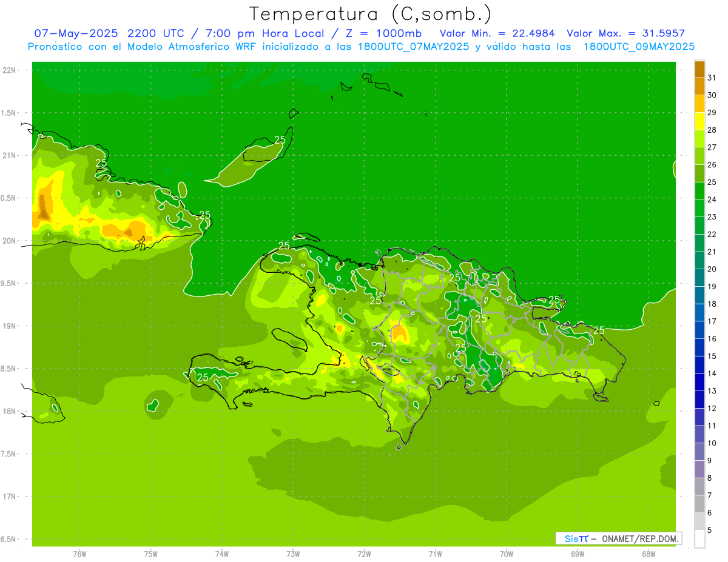Click the amber legend swatch between 29 and 30

click(699, 104)
